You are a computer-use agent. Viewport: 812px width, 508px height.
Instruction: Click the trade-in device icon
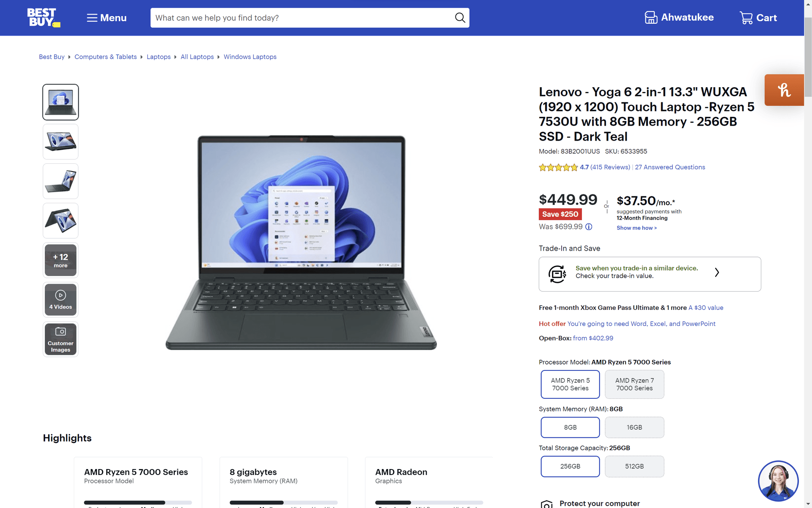tap(557, 273)
